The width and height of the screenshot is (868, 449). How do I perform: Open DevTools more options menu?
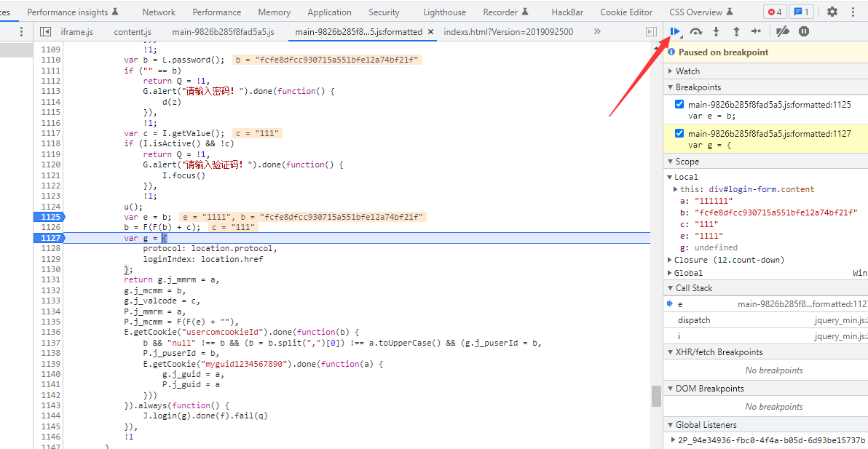tap(853, 12)
